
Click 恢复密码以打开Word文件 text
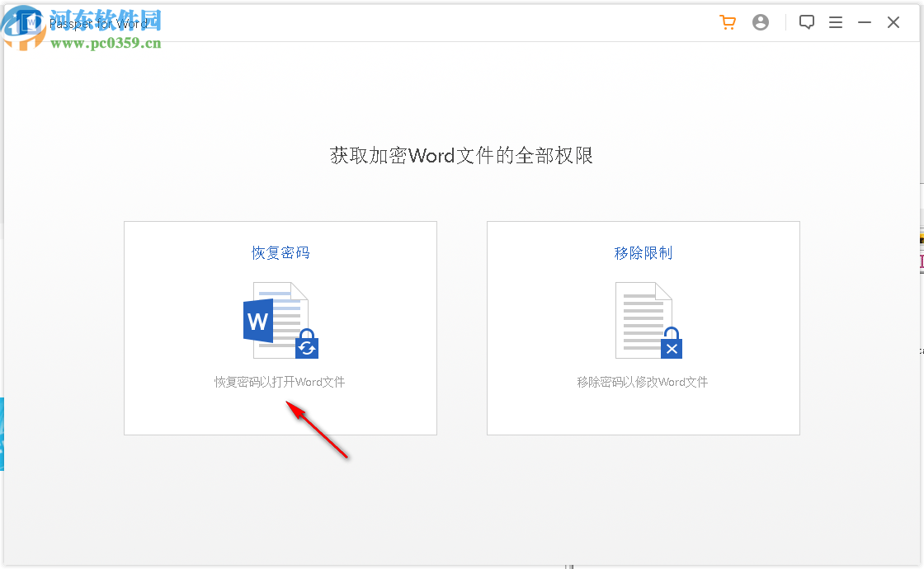[280, 381]
